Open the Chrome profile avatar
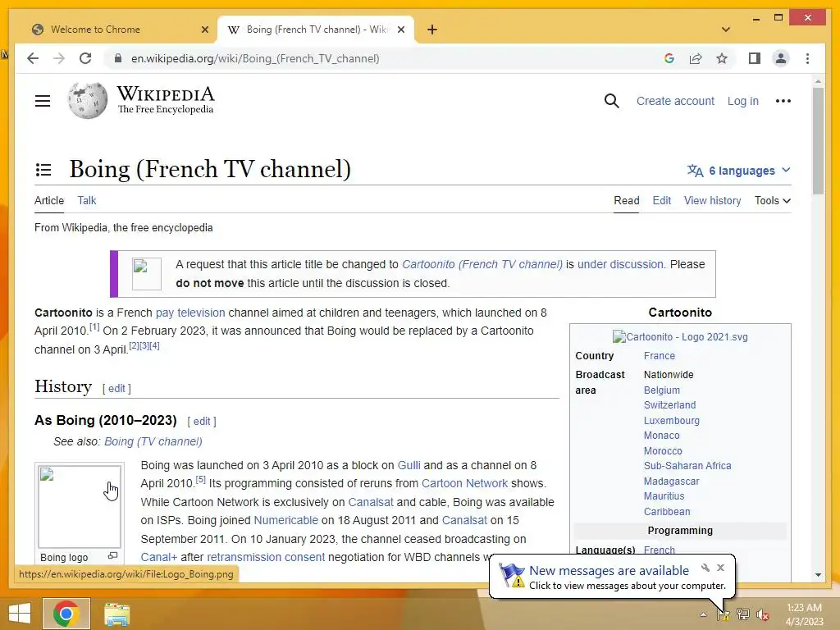The height and width of the screenshot is (630, 840). (781, 58)
